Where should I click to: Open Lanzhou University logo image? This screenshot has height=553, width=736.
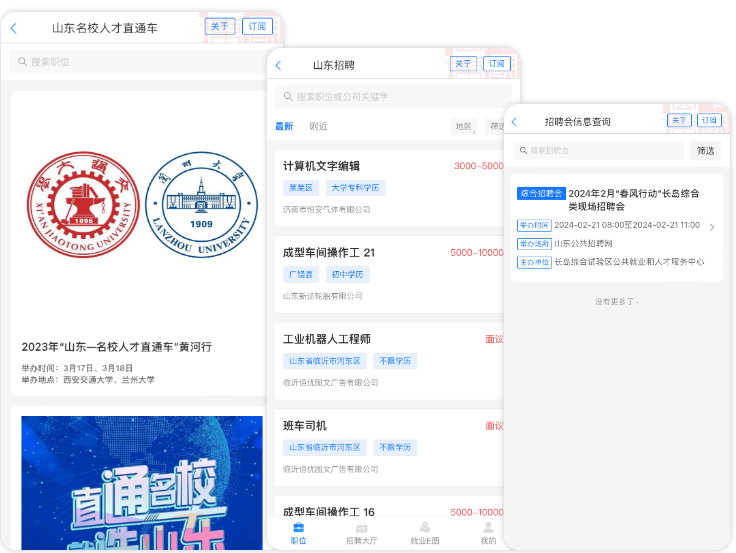201,204
